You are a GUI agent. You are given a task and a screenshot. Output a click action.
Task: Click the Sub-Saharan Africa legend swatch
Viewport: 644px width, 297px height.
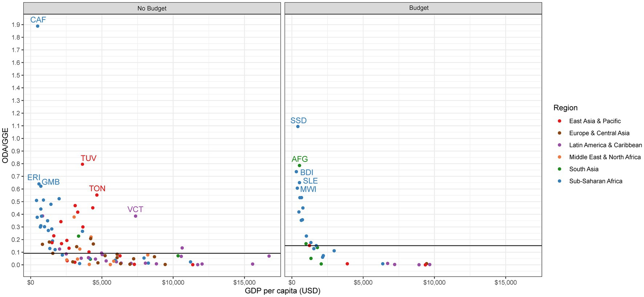point(560,181)
